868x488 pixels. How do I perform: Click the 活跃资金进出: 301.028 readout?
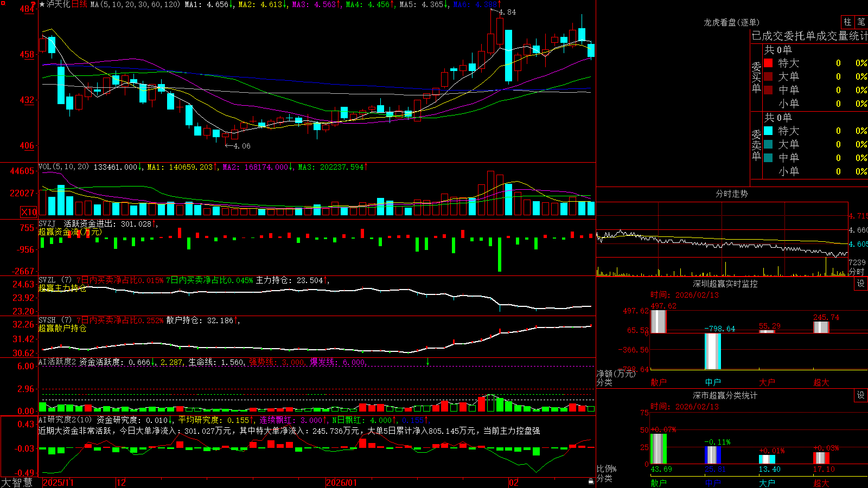[107, 223]
